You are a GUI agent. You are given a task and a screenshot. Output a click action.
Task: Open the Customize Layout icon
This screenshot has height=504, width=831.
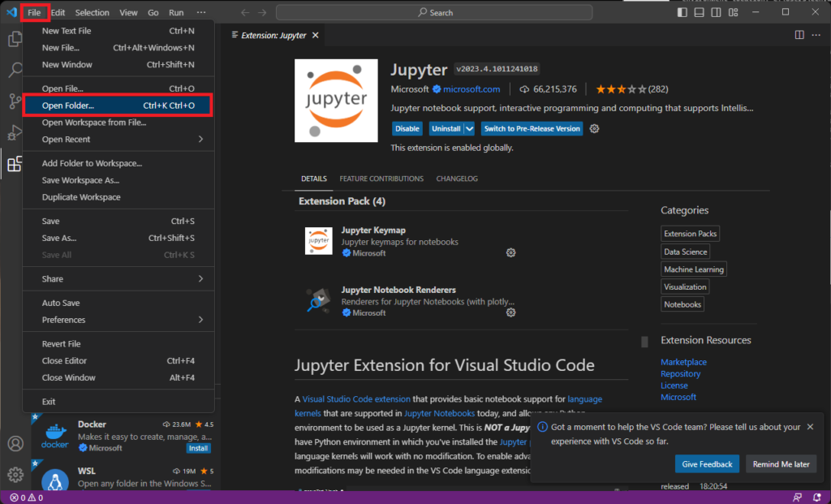click(x=733, y=12)
